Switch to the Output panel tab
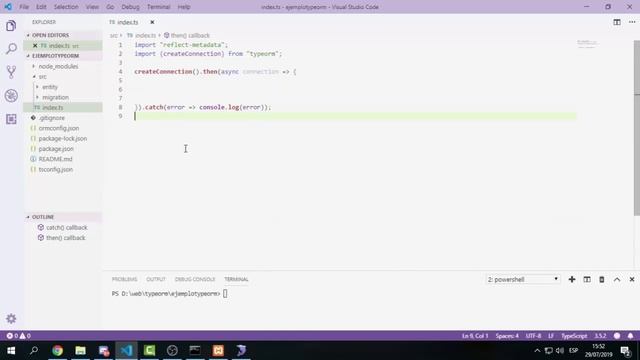The image size is (640, 360). coord(156,280)
